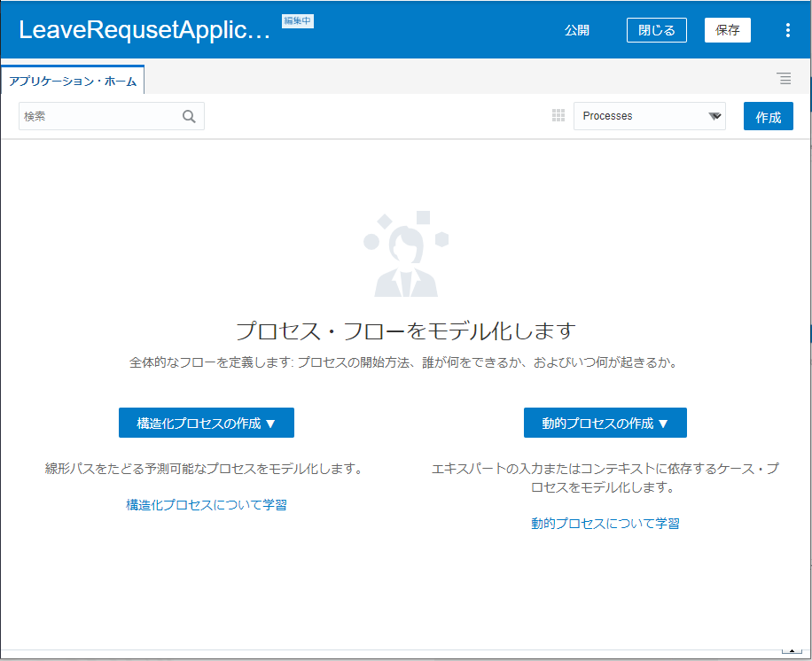Select the アプリケーション・ホーム tab

tap(73, 82)
